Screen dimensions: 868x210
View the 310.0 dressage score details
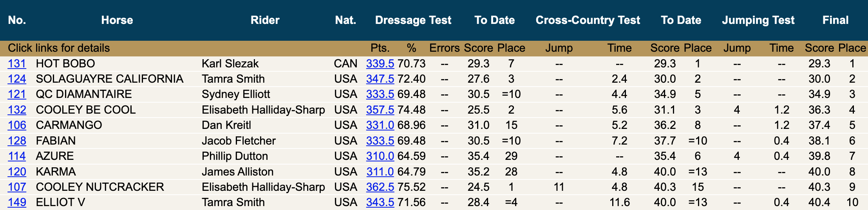[380, 156]
